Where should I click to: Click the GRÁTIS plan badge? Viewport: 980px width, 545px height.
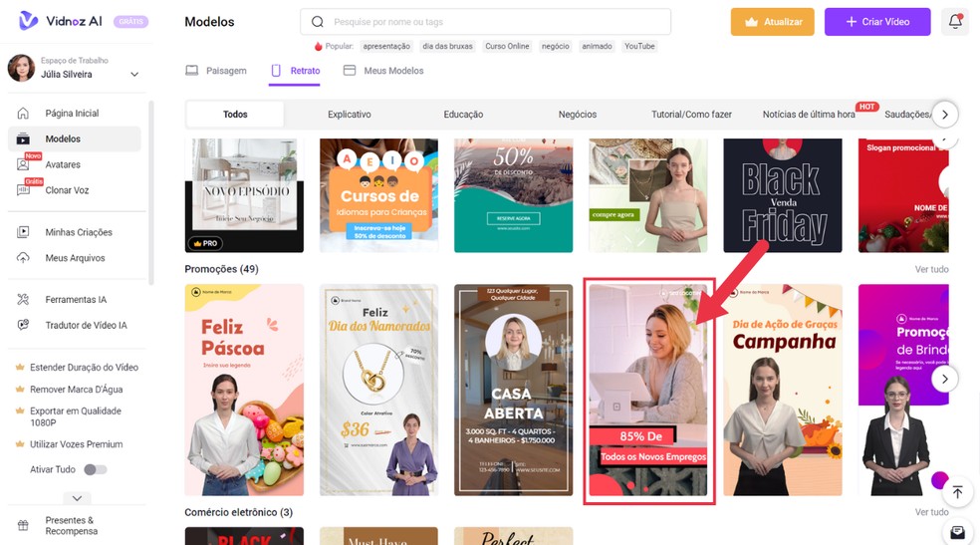tap(131, 21)
